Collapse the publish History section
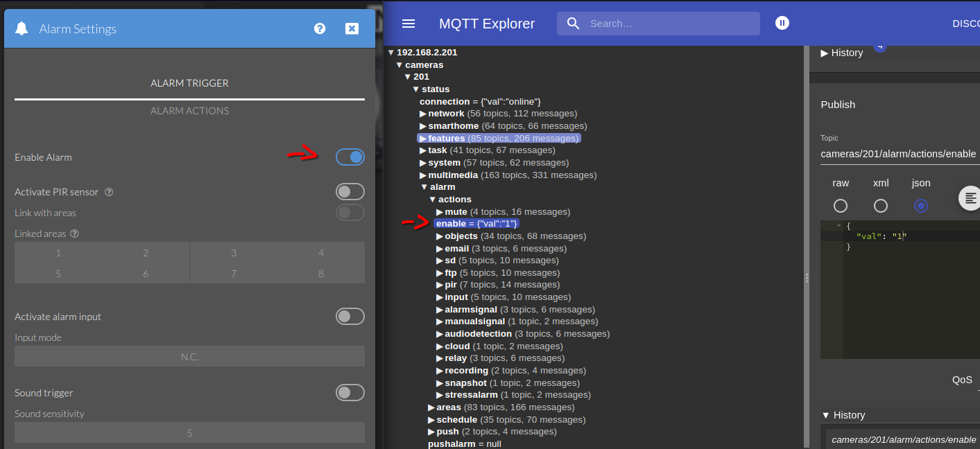980x449 pixels. [843, 415]
